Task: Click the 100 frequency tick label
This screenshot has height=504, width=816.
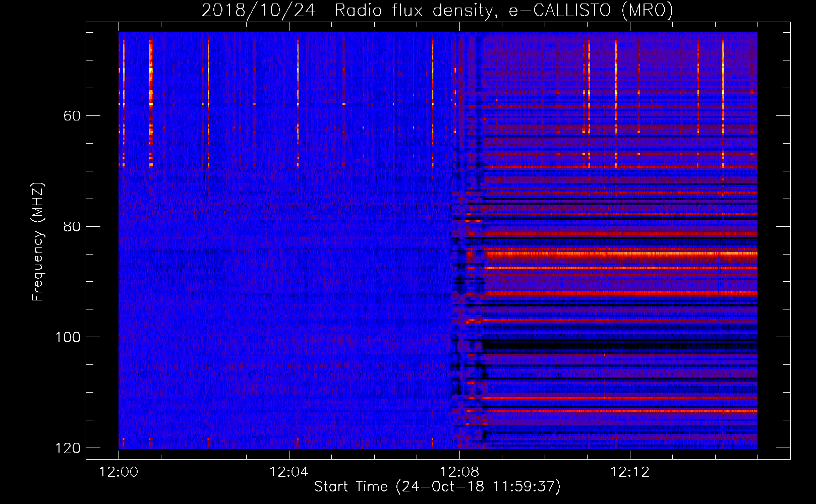Action: point(67,337)
